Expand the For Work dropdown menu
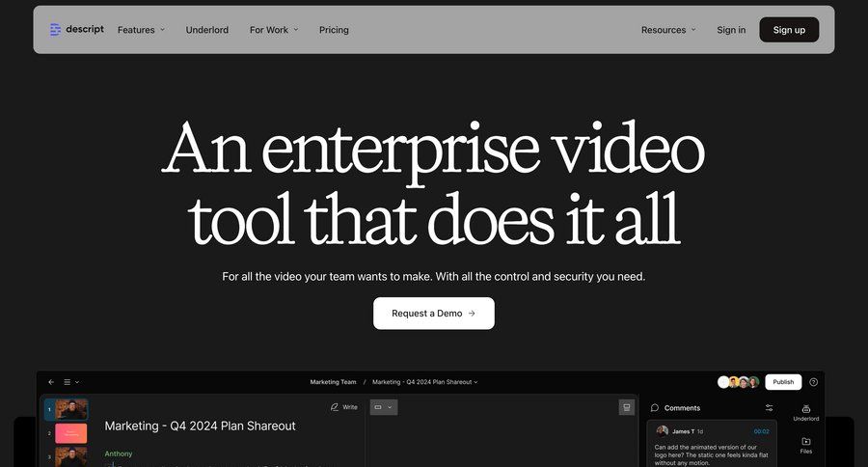Viewport: 868px width, 467px height. pos(274,30)
